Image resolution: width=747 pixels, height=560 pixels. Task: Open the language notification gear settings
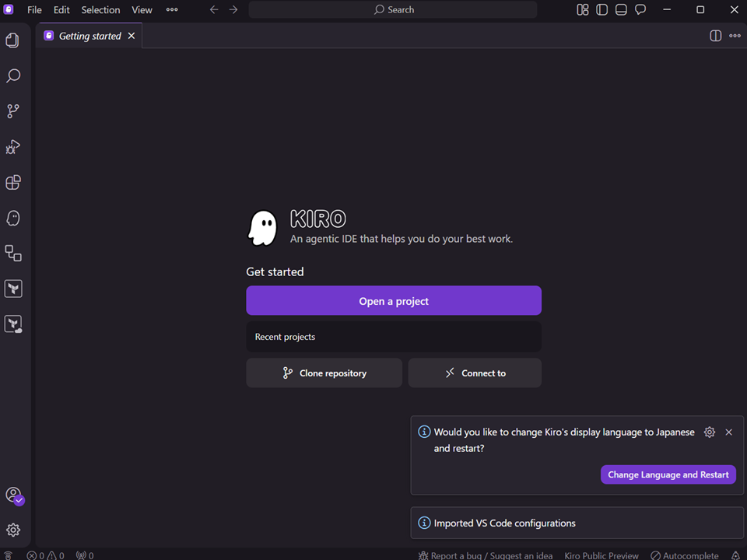pyautogui.click(x=710, y=432)
